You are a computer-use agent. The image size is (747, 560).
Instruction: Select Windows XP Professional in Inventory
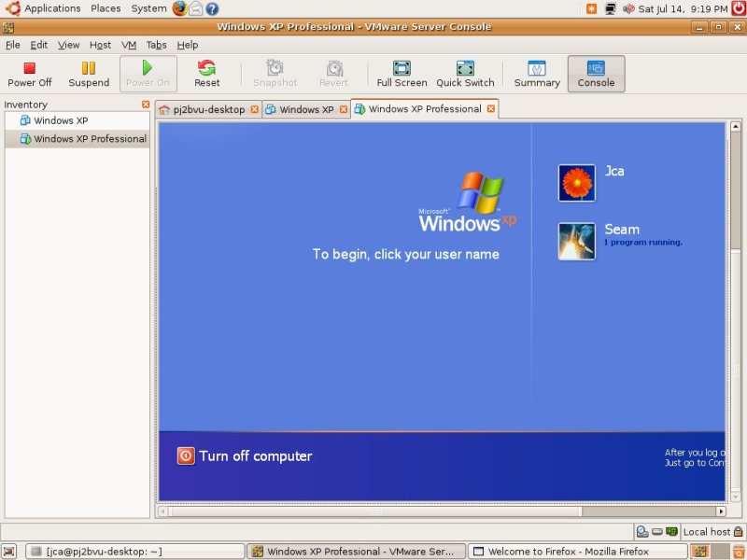78,138
